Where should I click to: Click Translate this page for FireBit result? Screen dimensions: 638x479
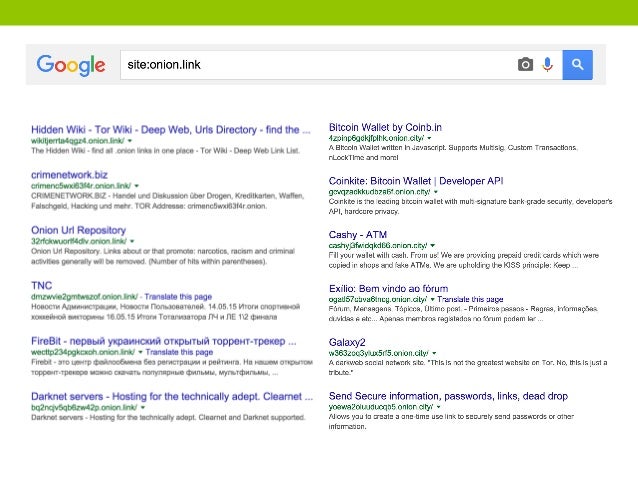[x=179, y=352]
